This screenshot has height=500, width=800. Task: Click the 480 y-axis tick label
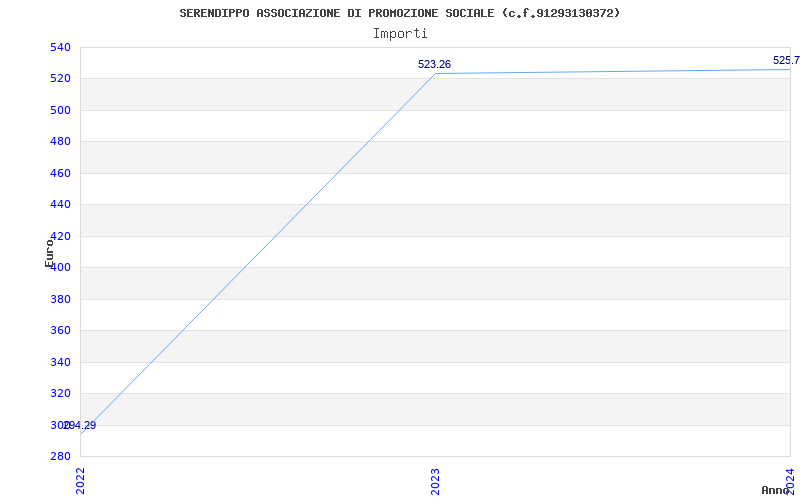click(x=60, y=142)
